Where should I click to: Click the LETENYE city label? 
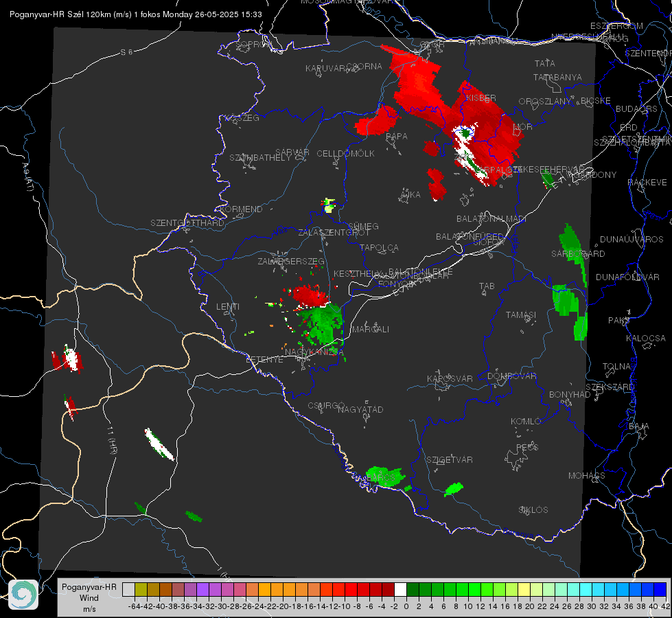(264, 359)
